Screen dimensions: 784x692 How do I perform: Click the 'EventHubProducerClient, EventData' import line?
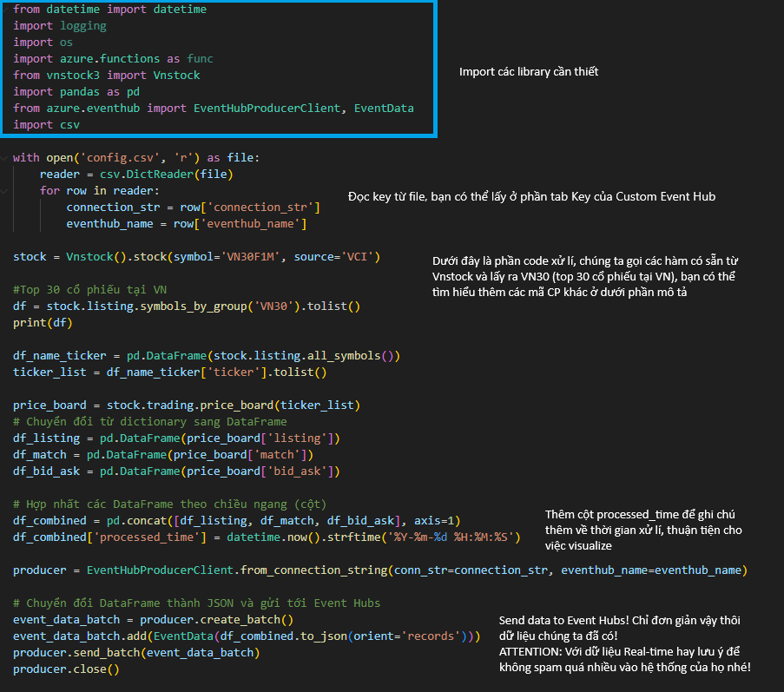coord(214,108)
